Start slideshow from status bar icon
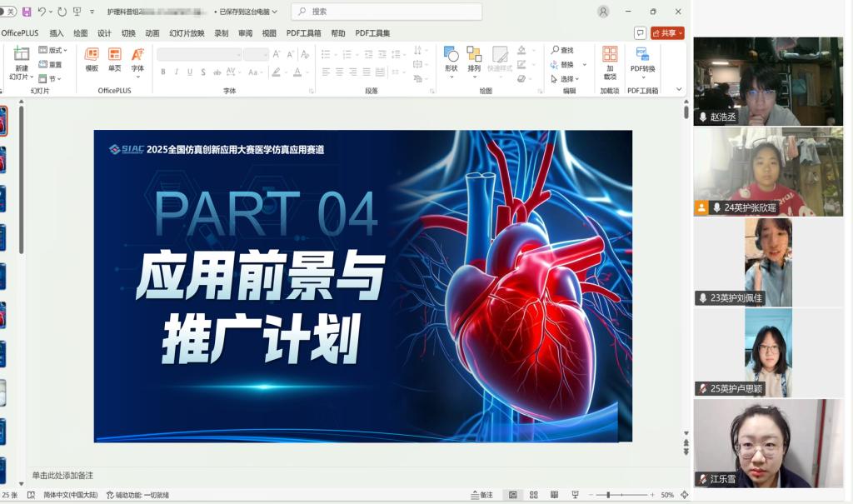The height and width of the screenshot is (504, 853). [x=576, y=495]
